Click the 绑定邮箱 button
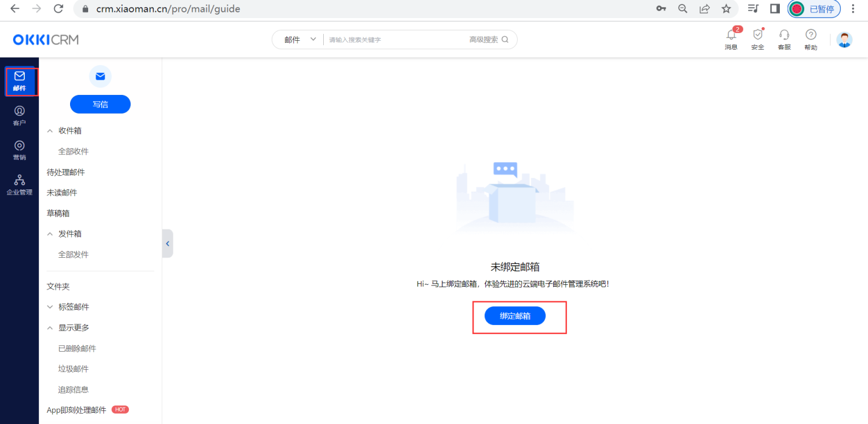This screenshot has height=424, width=868. [514, 315]
